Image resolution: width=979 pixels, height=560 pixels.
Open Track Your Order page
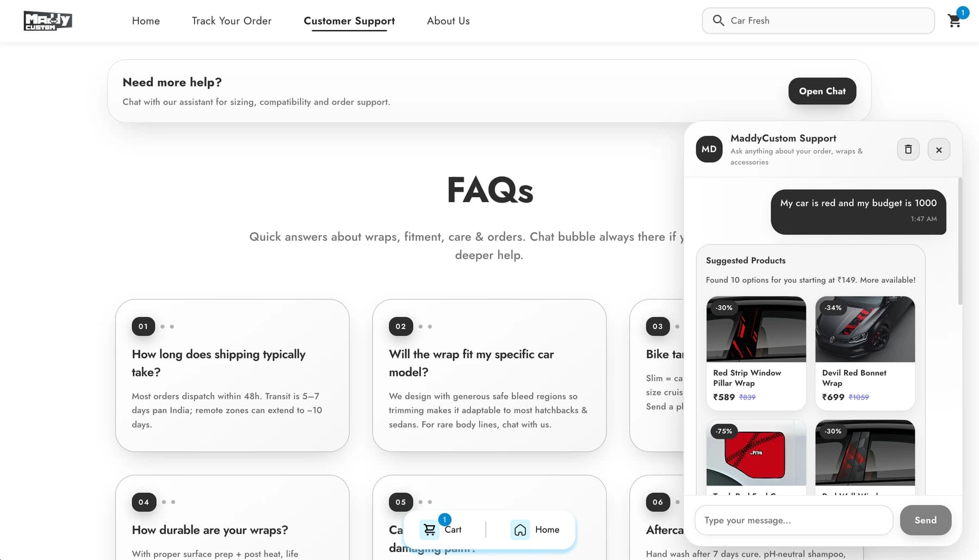pyautogui.click(x=232, y=21)
